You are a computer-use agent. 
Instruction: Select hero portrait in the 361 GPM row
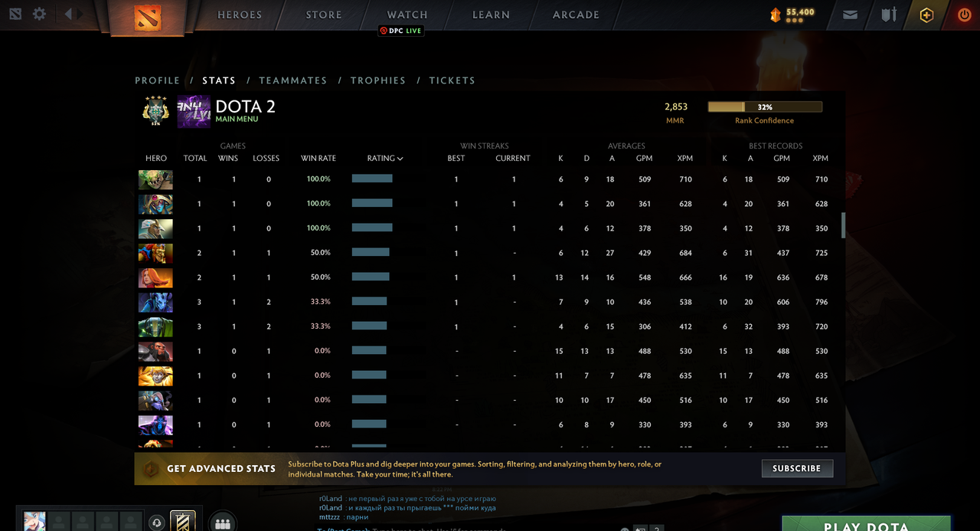tap(155, 204)
